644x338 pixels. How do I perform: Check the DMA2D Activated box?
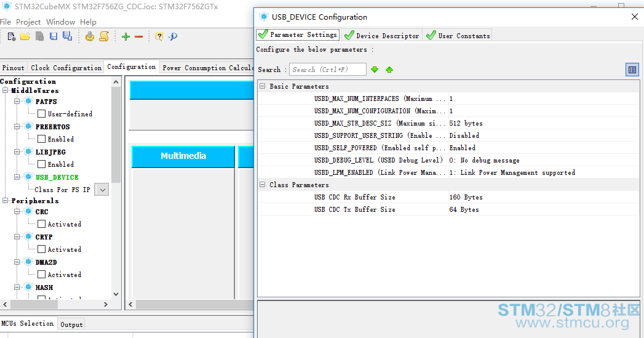41,274
